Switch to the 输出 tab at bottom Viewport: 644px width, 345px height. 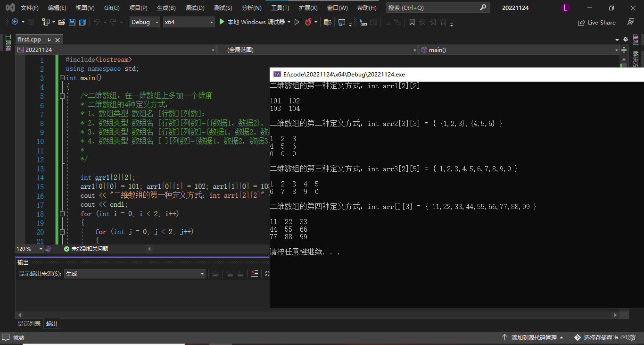tap(52, 324)
